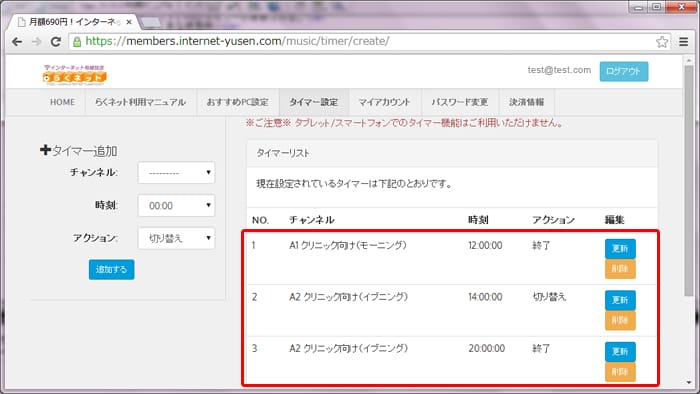Viewport: 700px width, 394px height.
Task: Open マイアカウント menu item
Action: point(384,102)
